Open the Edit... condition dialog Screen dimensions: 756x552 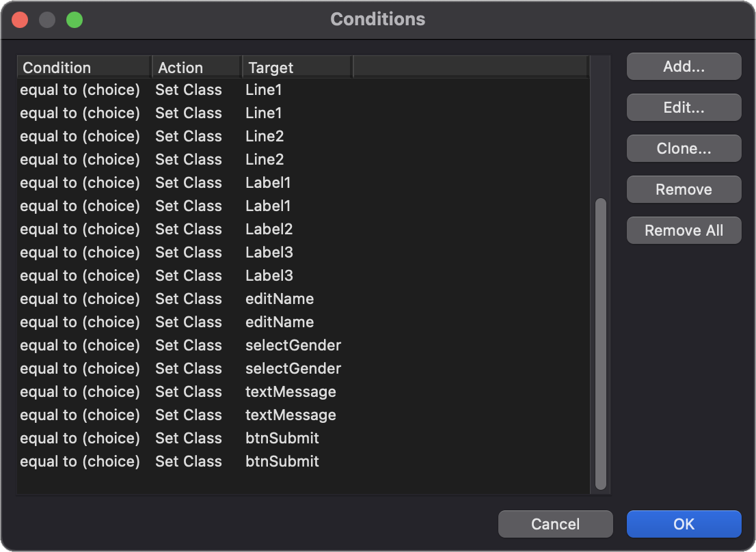[684, 107]
